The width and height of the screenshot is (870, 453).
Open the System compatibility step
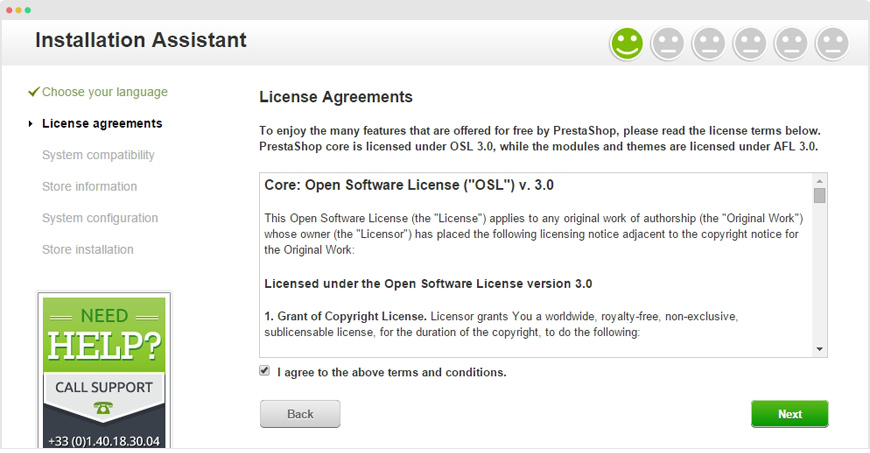(98, 155)
